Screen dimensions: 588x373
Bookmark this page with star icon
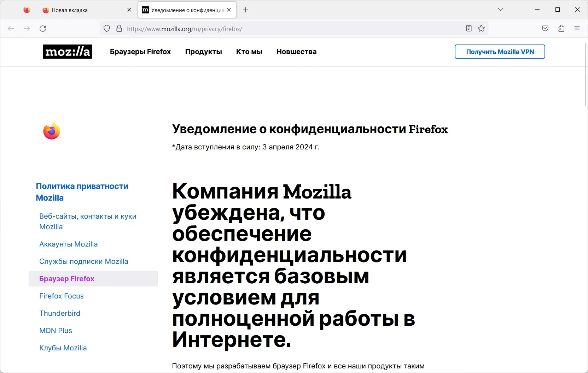point(481,29)
